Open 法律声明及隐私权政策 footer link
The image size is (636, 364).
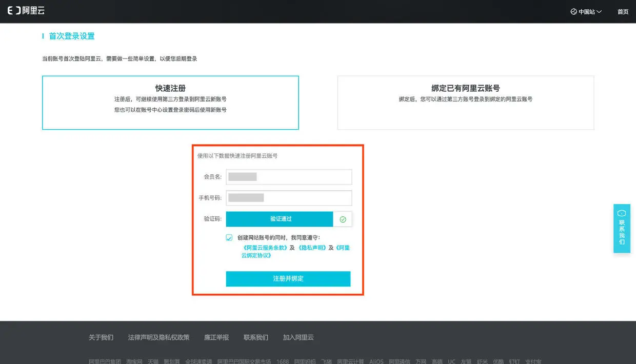coord(158,337)
